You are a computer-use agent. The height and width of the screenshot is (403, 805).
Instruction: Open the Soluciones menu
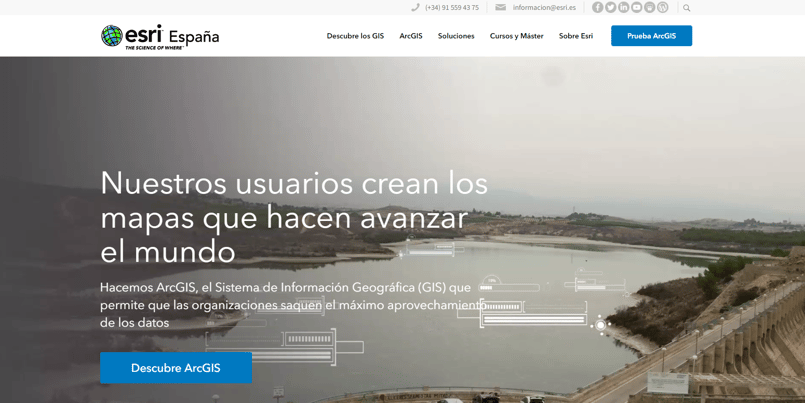456,36
